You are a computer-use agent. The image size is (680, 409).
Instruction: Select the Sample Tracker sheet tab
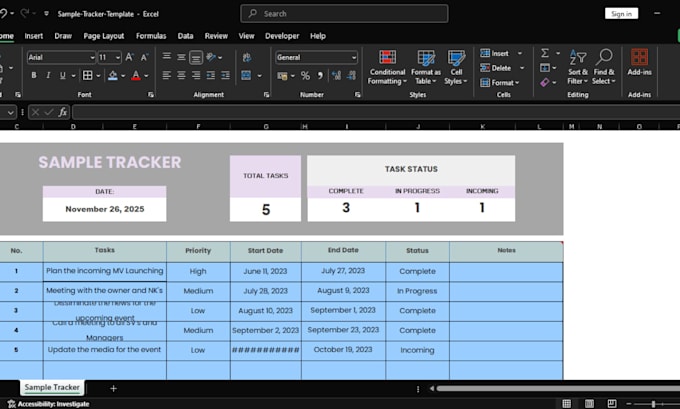(x=52, y=387)
